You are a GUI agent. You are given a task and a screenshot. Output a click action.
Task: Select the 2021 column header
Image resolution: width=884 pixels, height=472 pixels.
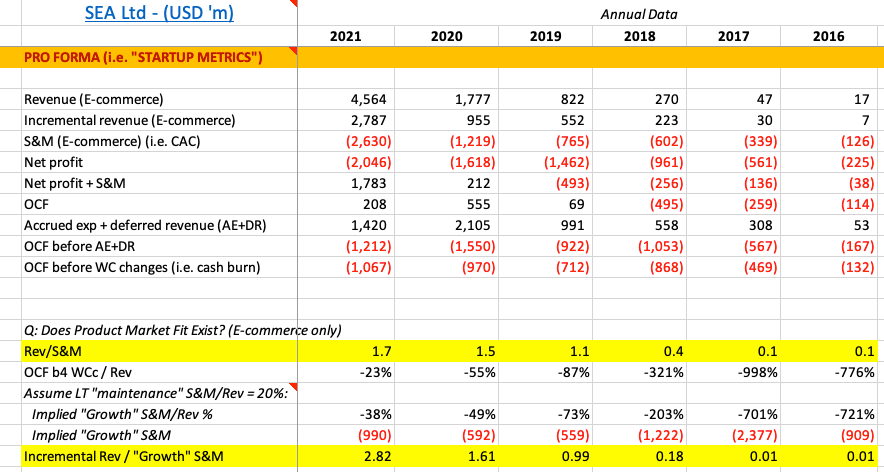tap(346, 37)
